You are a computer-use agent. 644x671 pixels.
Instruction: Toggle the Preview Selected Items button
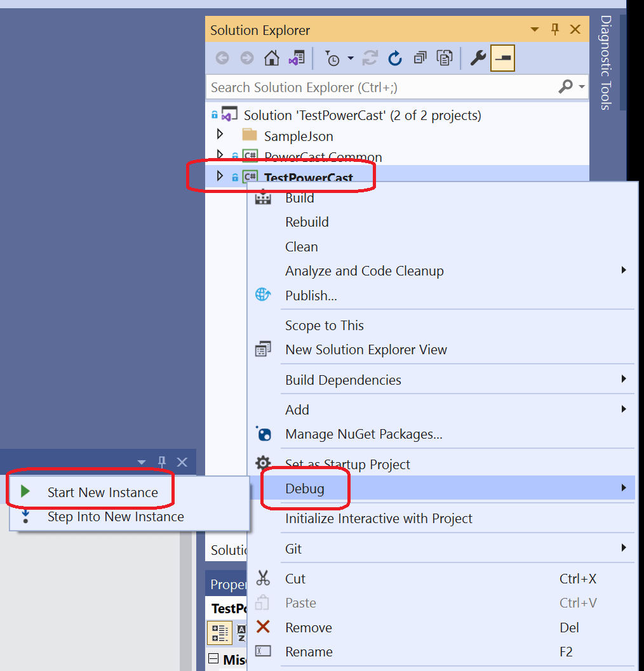[502, 59]
